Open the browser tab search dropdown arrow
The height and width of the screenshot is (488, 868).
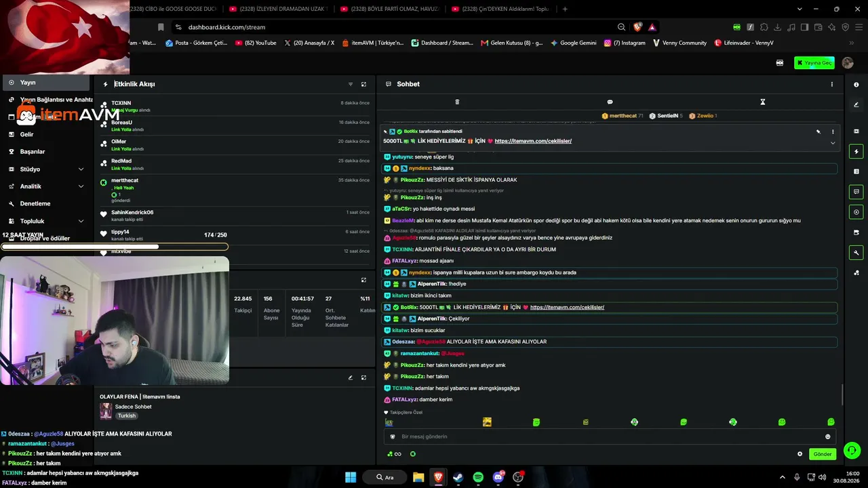[800, 9]
